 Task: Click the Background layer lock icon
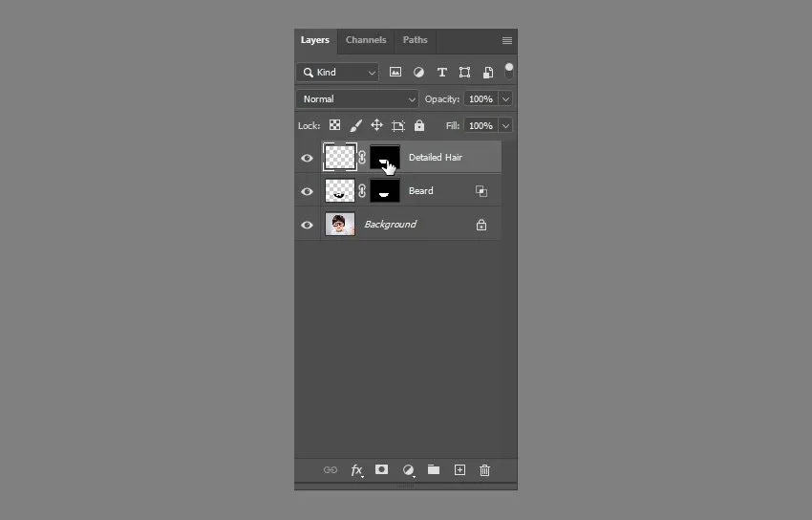pos(481,225)
